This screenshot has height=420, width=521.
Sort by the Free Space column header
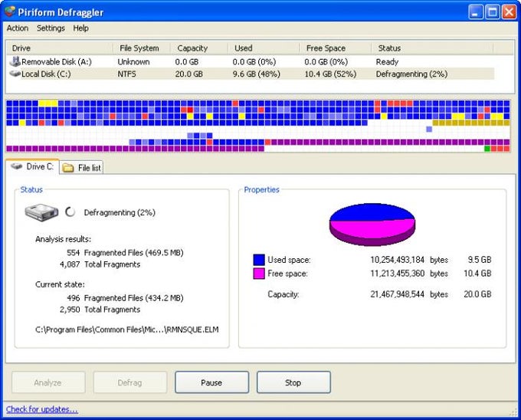[336, 48]
